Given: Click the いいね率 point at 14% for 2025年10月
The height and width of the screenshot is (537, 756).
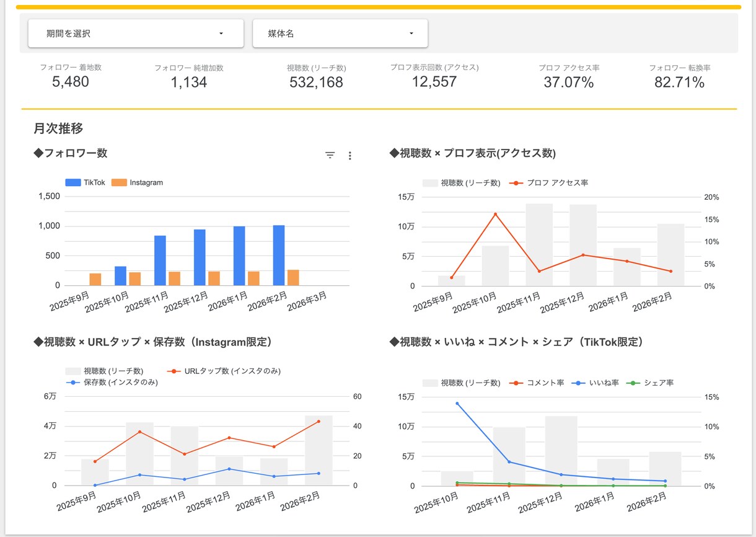Looking at the screenshot, I should [x=457, y=404].
